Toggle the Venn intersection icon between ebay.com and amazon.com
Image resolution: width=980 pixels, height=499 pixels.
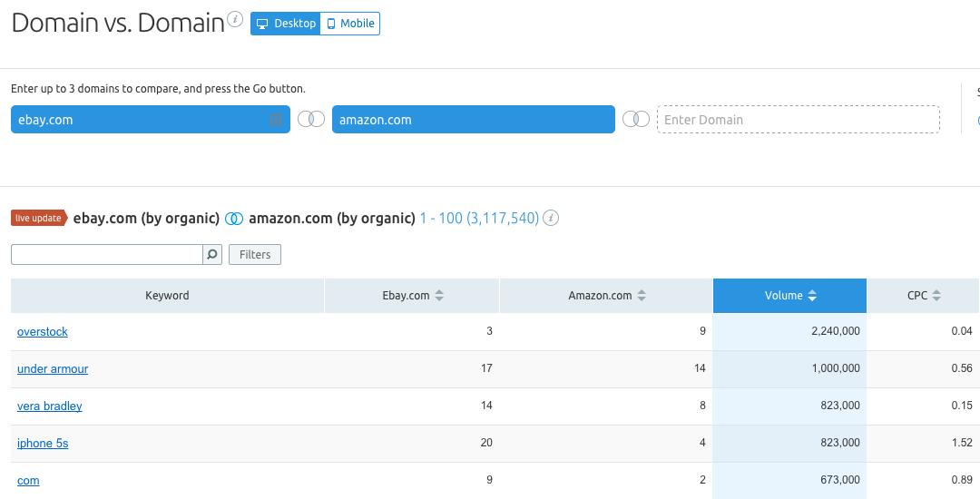point(311,119)
